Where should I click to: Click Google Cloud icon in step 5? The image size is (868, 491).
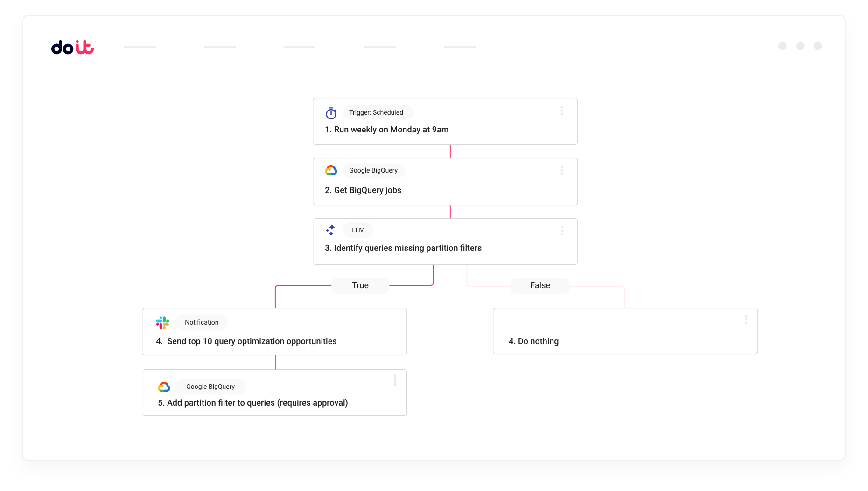coord(164,387)
